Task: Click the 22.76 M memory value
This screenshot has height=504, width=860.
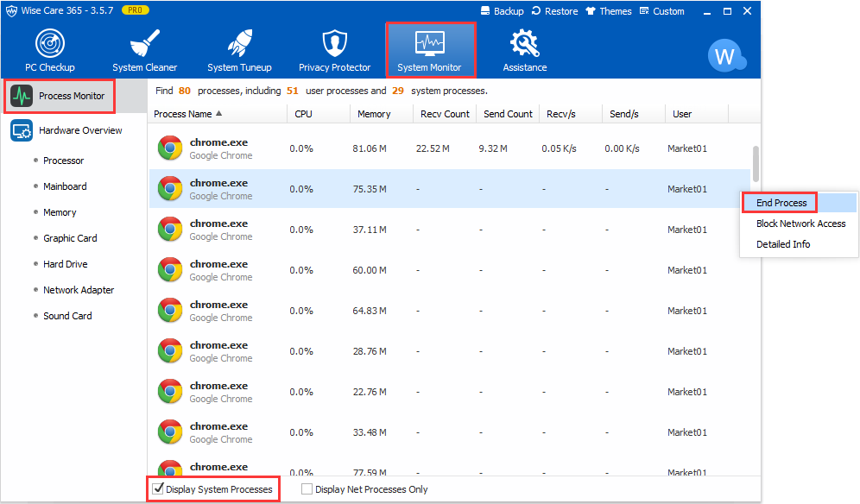Action: [370, 392]
